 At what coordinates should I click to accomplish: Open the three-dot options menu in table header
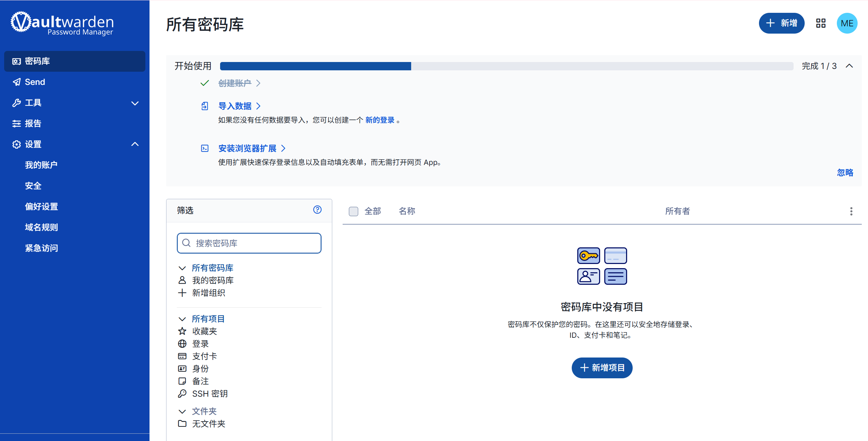pyautogui.click(x=851, y=211)
